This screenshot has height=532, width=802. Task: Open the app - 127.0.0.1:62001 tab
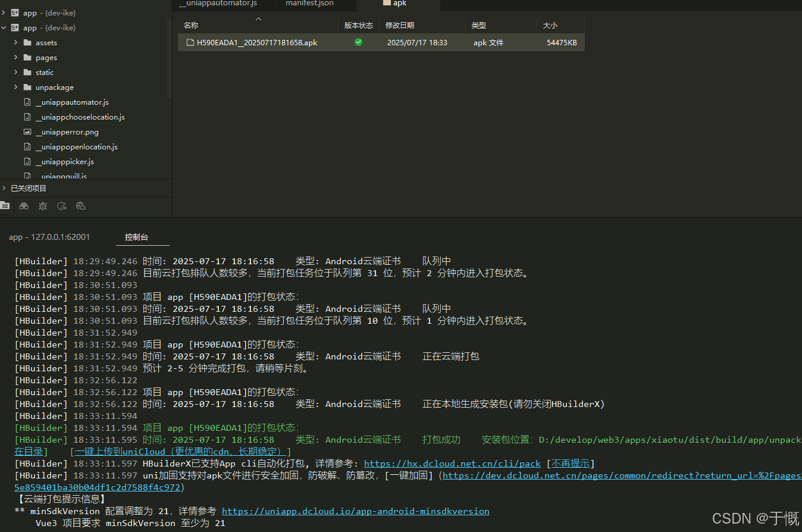49,237
